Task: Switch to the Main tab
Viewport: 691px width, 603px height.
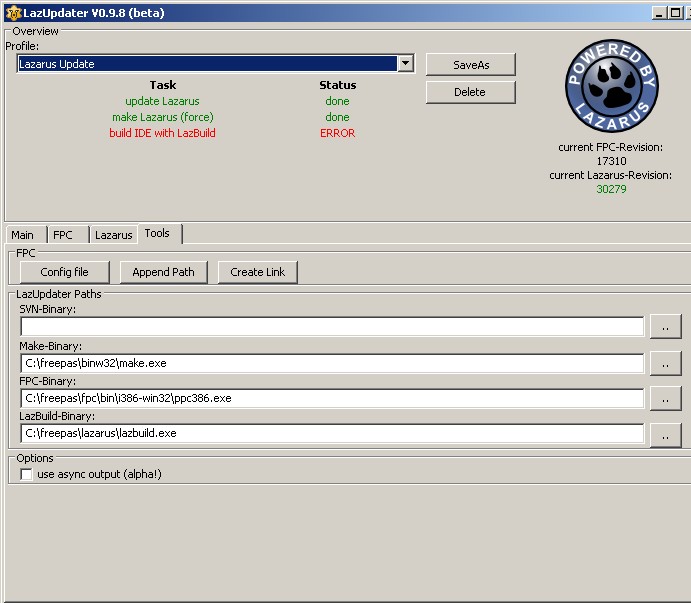Action: 22,235
